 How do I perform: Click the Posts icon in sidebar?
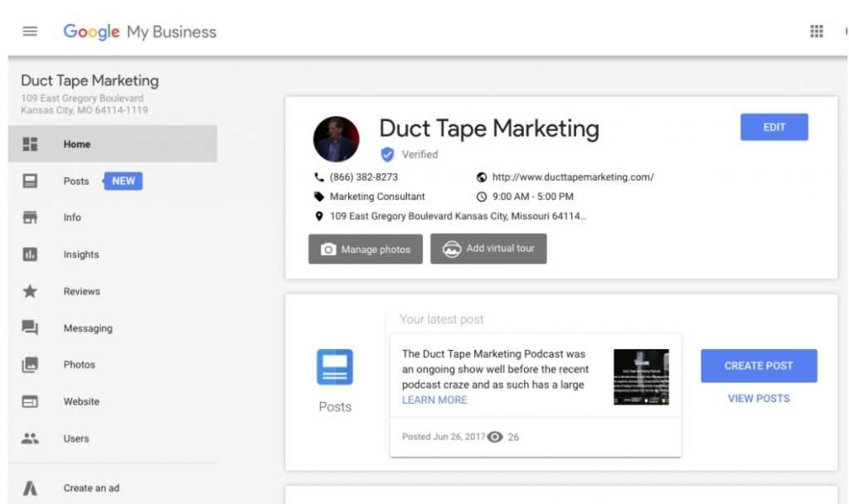[x=30, y=181]
